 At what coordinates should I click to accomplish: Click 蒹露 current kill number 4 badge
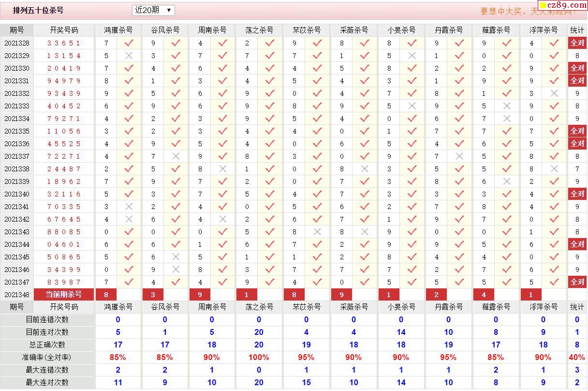(484, 295)
